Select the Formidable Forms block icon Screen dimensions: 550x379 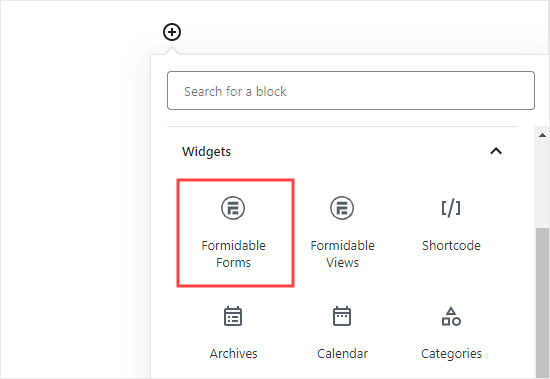click(x=233, y=208)
